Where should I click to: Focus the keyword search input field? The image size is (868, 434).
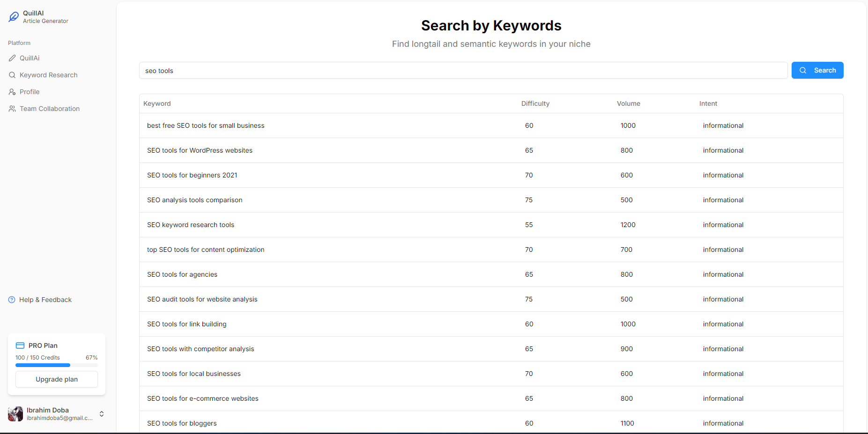coord(463,71)
